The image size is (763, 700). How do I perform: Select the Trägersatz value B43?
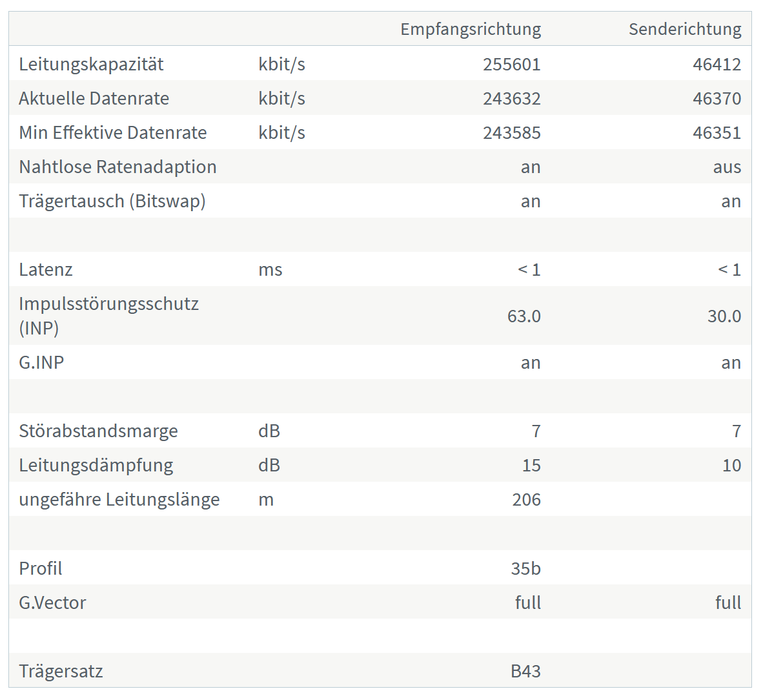[525, 671]
